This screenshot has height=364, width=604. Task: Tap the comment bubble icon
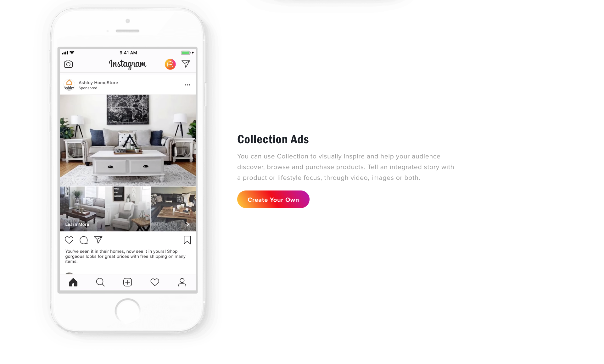click(84, 240)
